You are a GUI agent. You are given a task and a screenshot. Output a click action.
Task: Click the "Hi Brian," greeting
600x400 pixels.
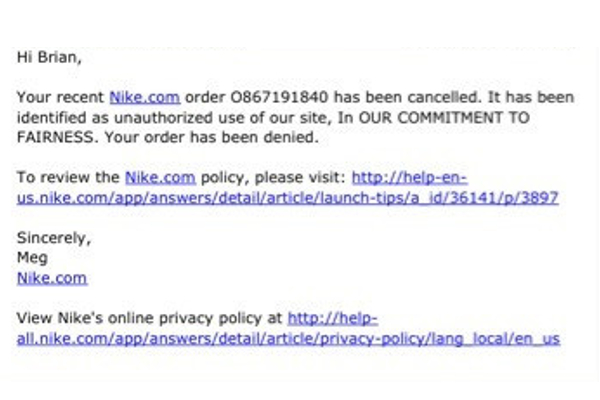coord(49,57)
